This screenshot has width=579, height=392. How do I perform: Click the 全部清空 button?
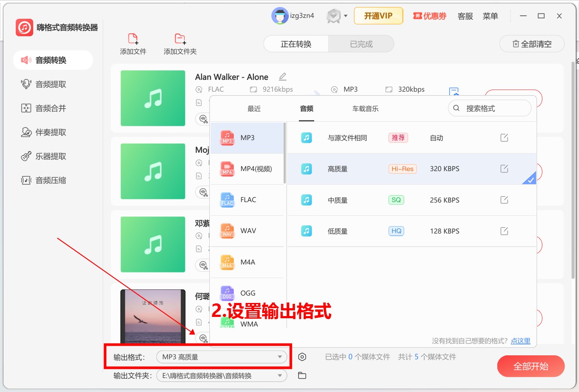click(x=532, y=44)
